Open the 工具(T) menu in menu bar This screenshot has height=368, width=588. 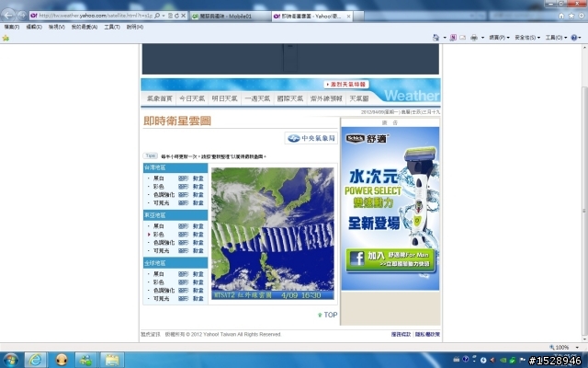click(x=112, y=27)
